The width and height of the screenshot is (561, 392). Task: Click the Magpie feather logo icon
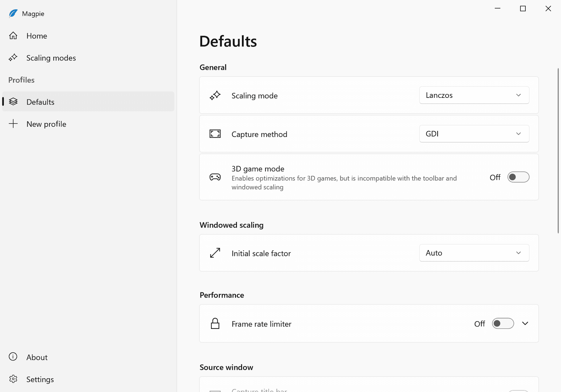(x=13, y=13)
